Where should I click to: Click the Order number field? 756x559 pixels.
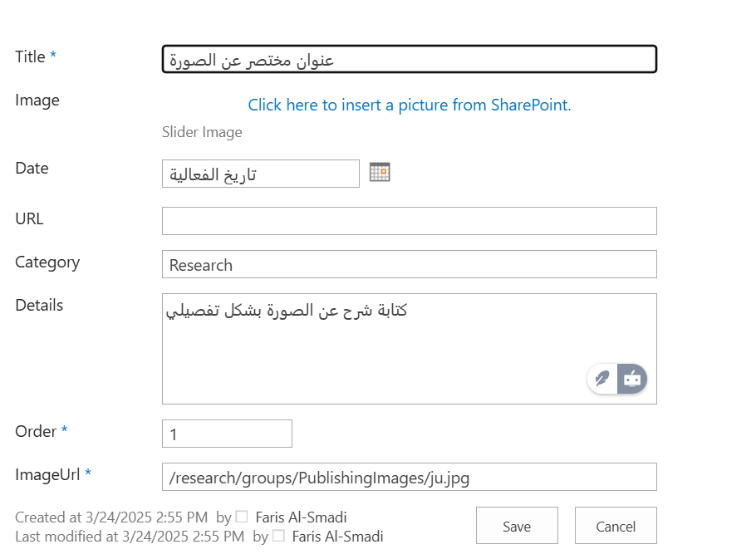click(227, 434)
